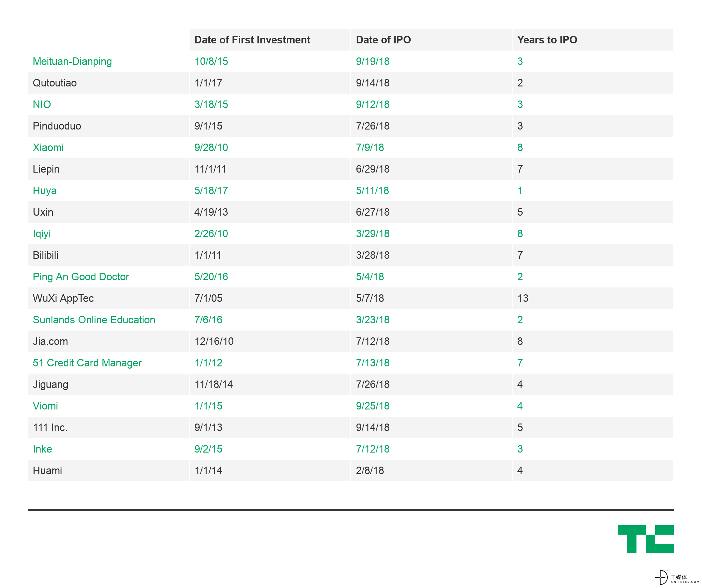The height and width of the screenshot is (588, 702).
Task: Click the 'Jia.com' company name
Action: [x=51, y=341]
